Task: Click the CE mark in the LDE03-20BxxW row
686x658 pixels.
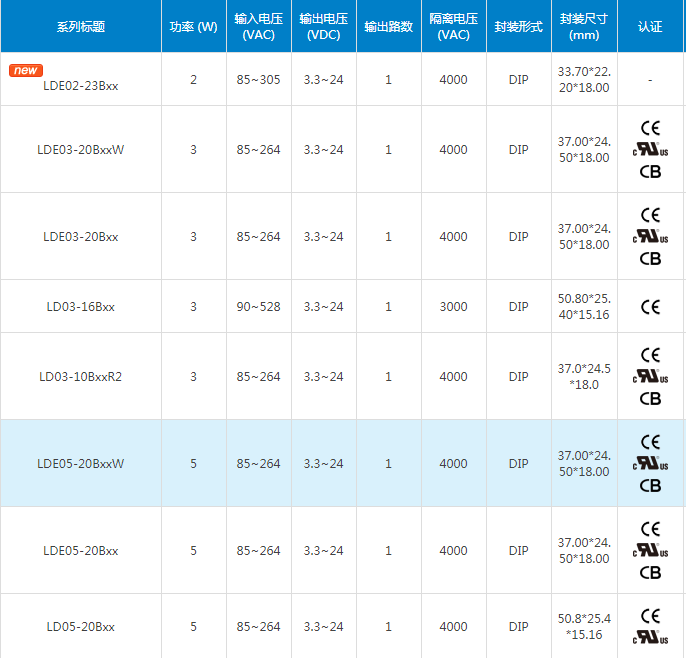Action: click(x=650, y=128)
